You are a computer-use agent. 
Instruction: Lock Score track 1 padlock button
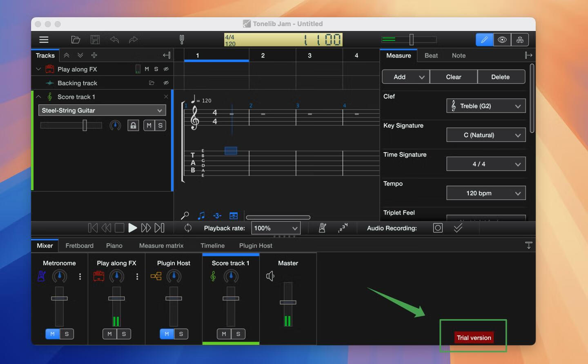pos(133,125)
